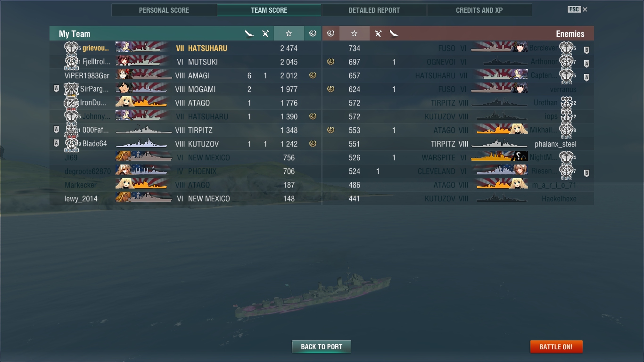Viewport: 644px width, 362px height.
Task: Switch to the Detailed Report tab
Action: point(374,10)
